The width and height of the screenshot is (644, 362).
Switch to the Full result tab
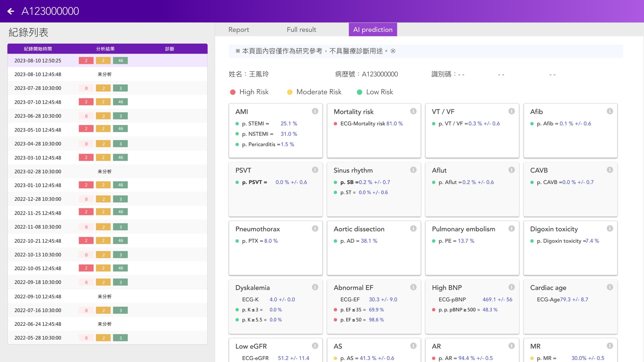[301, 29]
